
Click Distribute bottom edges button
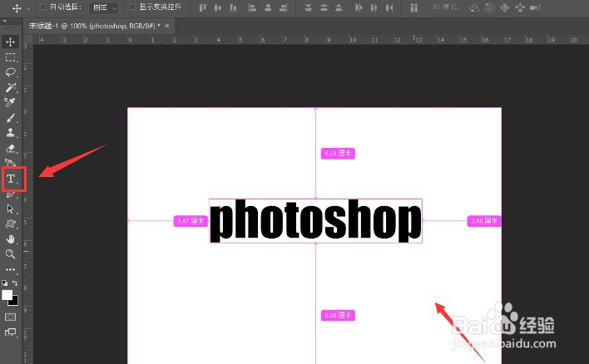[339, 7]
